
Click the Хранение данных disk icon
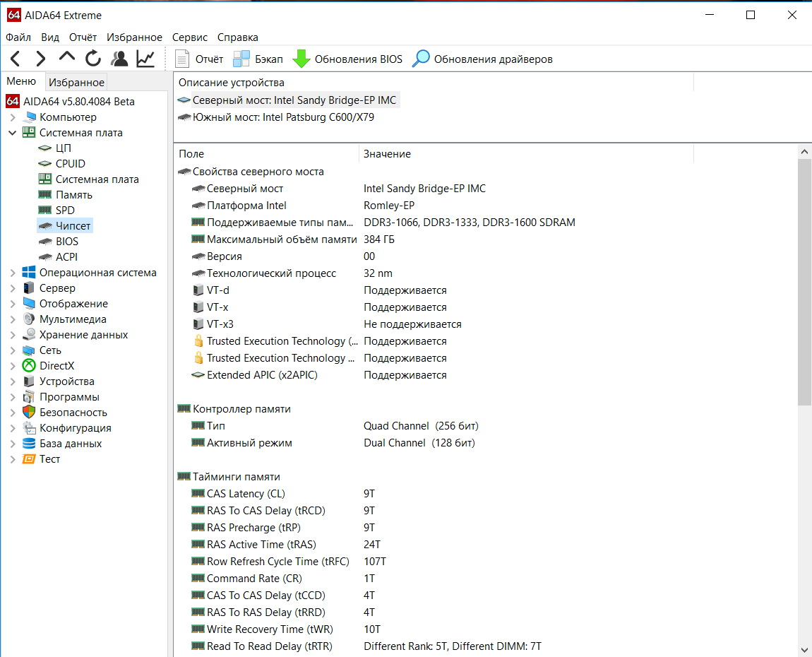pos(29,335)
